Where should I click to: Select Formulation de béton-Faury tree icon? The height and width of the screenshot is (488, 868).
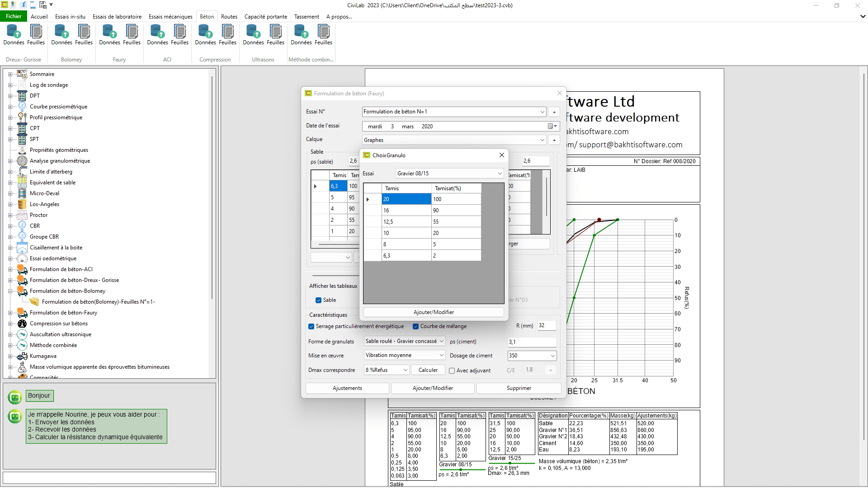[22, 313]
